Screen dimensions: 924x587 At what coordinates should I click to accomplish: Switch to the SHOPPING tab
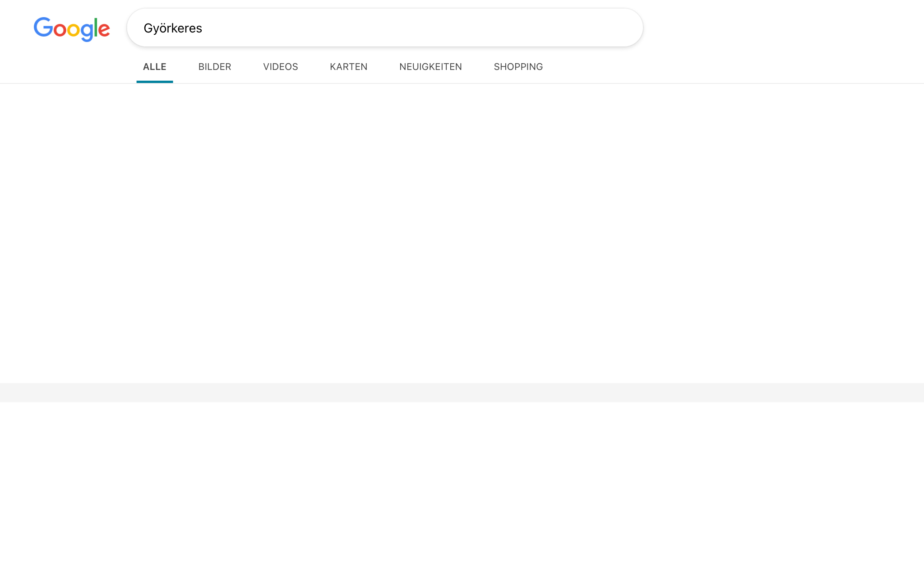coord(518,67)
